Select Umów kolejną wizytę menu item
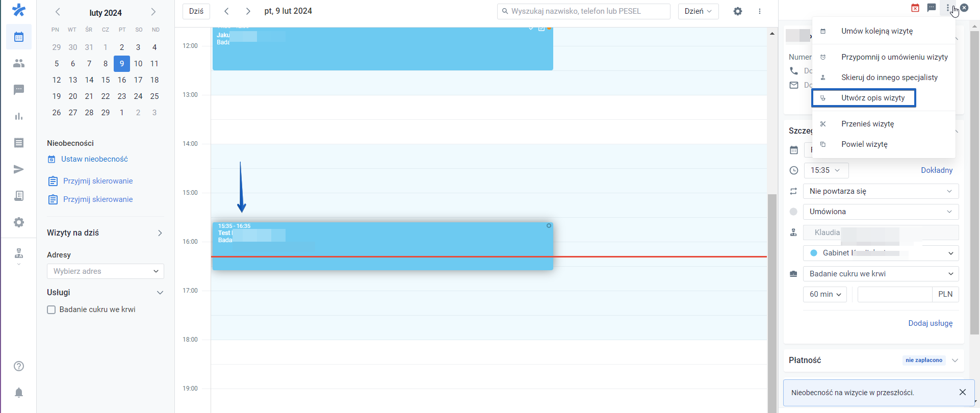The image size is (980, 413). 884,31
